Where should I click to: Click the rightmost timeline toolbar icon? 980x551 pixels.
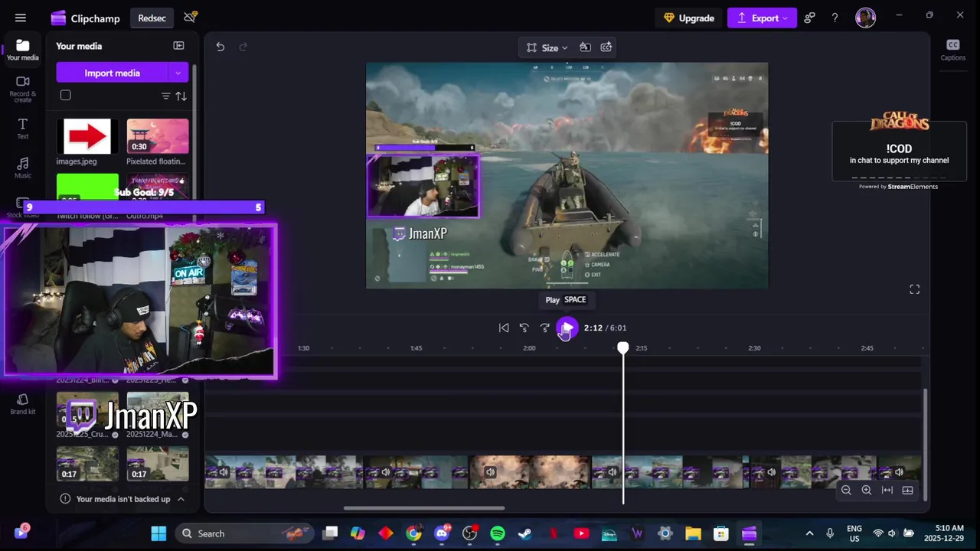pyautogui.click(x=908, y=491)
